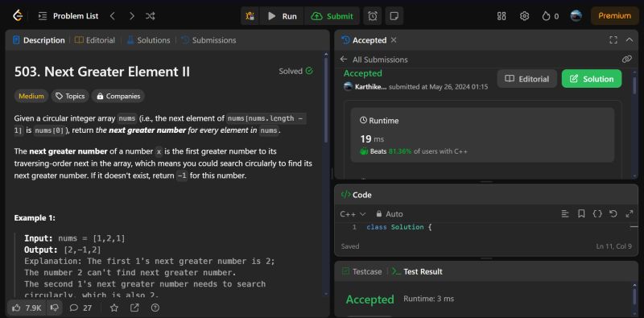
Task: Dislike the problem with thumbs down
Action: (54, 308)
